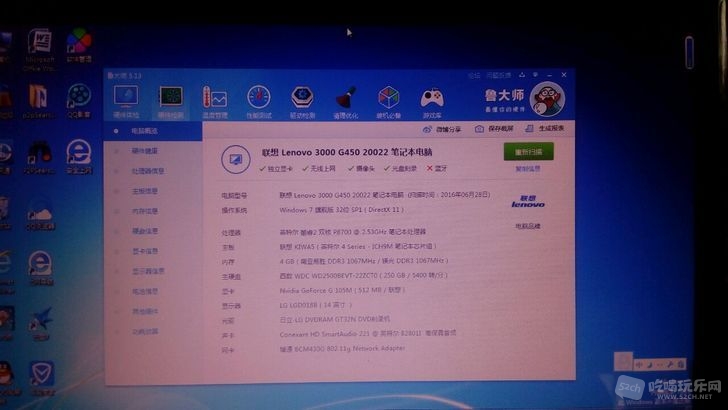Click the 电脑品牌 label under Lenovo logo

coord(528,226)
